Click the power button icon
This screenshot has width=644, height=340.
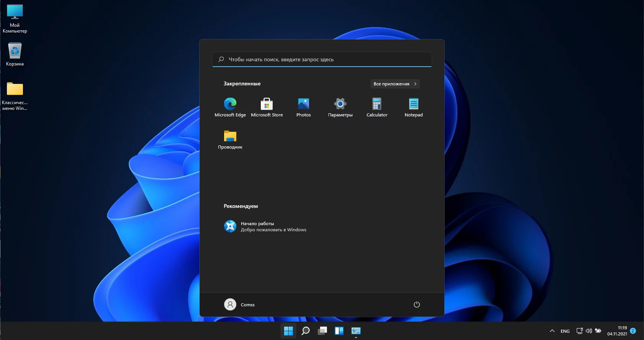tap(416, 304)
